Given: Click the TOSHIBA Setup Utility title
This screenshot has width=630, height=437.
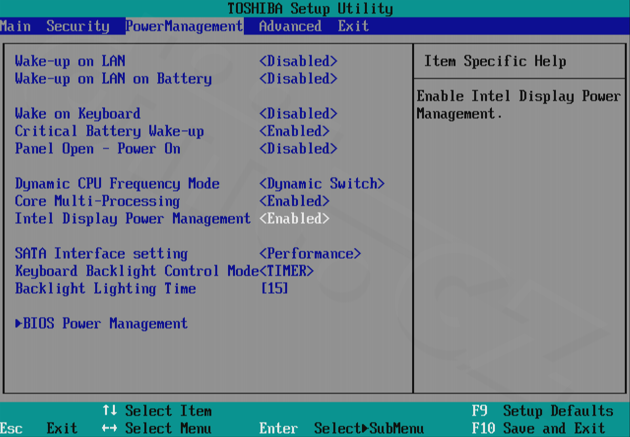Looking at the screenshot, I should [310, 8].
